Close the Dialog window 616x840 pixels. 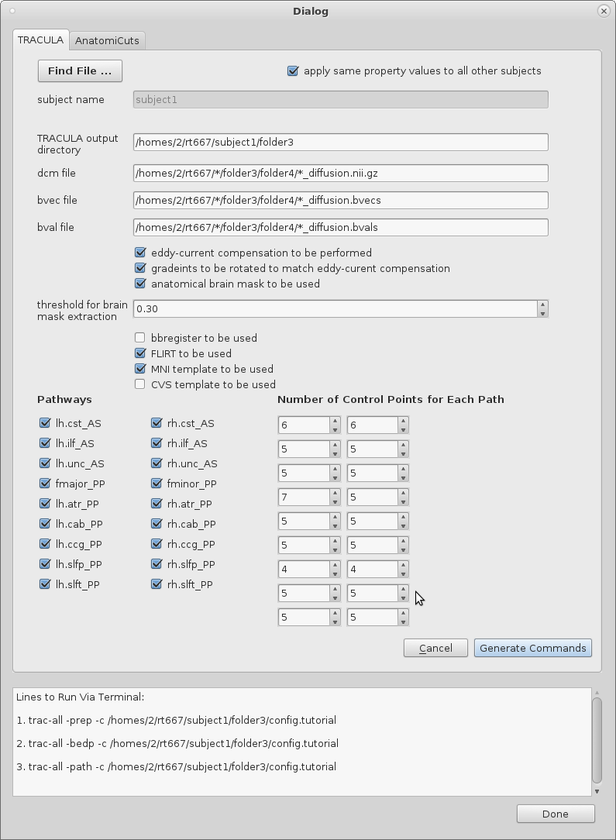[604, 11]
